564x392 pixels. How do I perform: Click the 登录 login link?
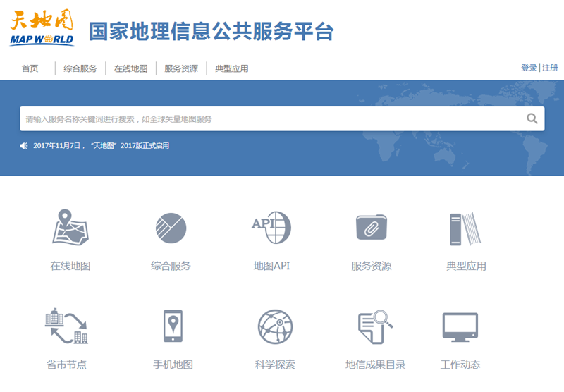tap(529, 68)
